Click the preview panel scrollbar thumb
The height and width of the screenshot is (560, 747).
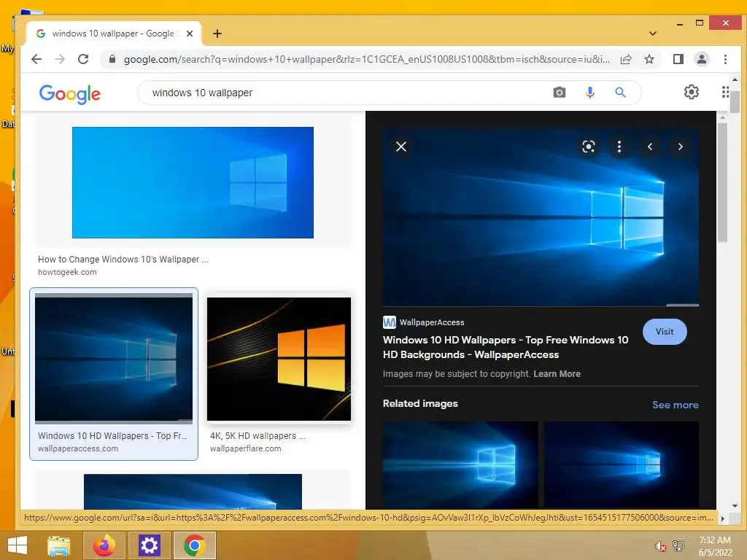click(x=722, y=182)
